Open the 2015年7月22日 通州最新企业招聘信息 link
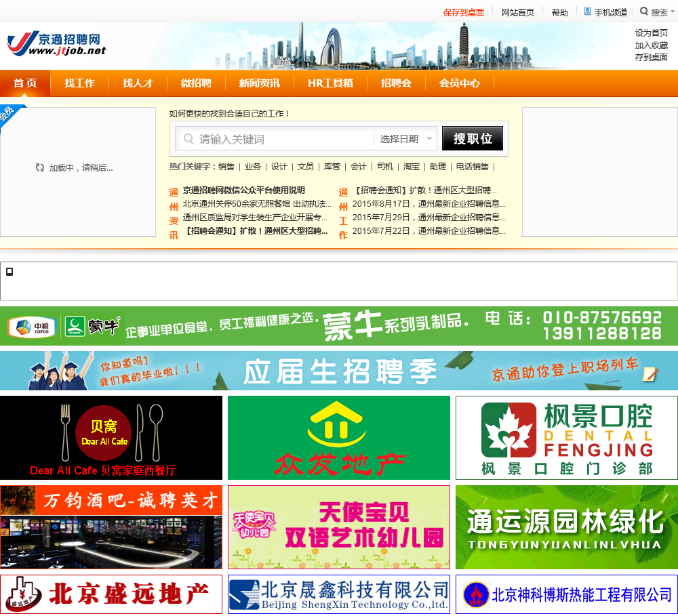This screenshot has width=678, height=616. pos(429,231)
